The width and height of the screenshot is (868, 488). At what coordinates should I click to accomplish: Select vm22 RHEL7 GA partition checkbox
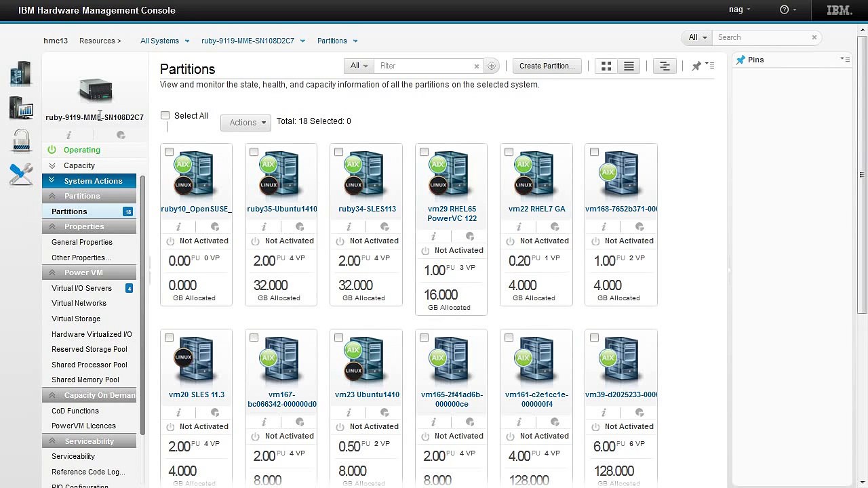pyautogui.click(x=509, y=152)
